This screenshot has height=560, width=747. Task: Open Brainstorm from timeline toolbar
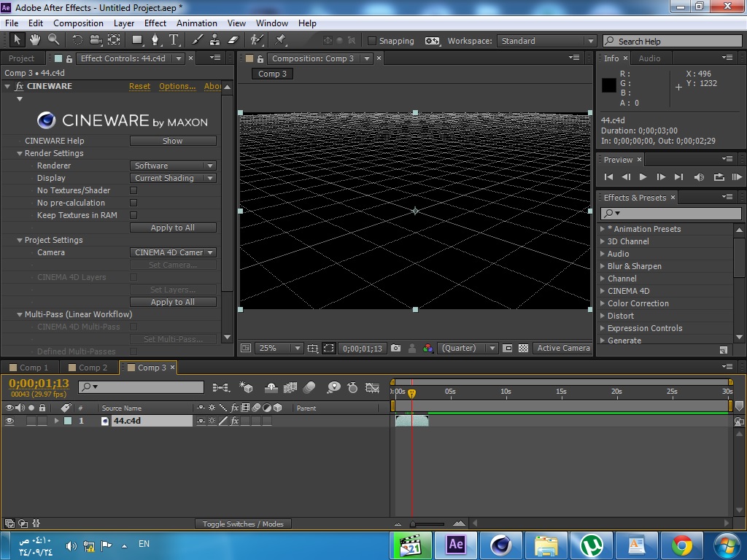(333, 388)
